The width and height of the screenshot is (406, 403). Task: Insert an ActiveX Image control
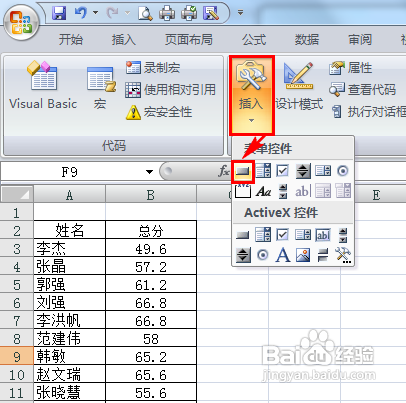tap(303, 255)
